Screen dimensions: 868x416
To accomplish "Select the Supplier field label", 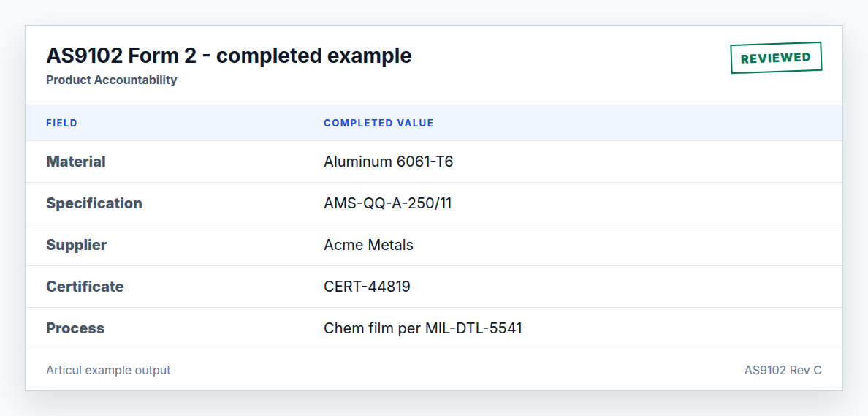I will coord(77,245).
